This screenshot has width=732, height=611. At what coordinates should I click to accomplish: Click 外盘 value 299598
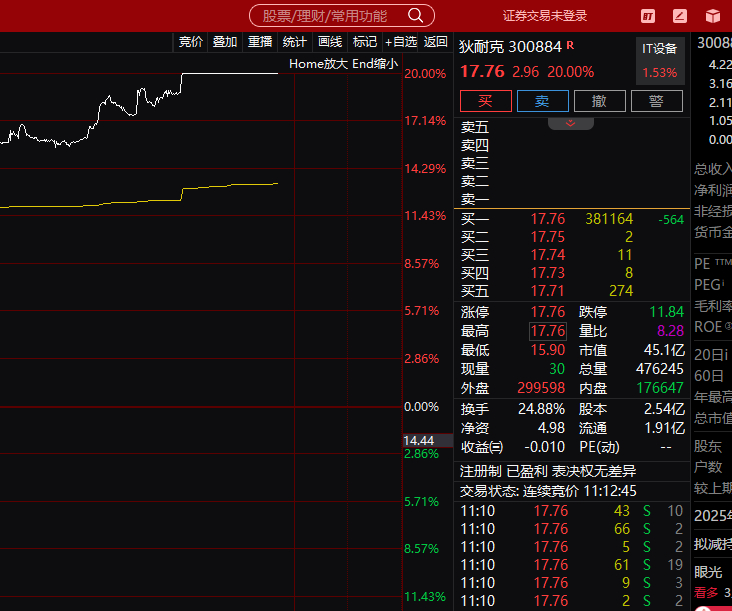pyautogui.click(x=541, y=388)
